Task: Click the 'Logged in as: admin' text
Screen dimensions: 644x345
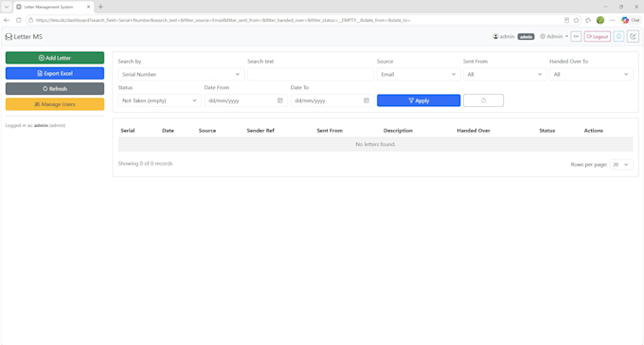Action: [x=35, y=125]
